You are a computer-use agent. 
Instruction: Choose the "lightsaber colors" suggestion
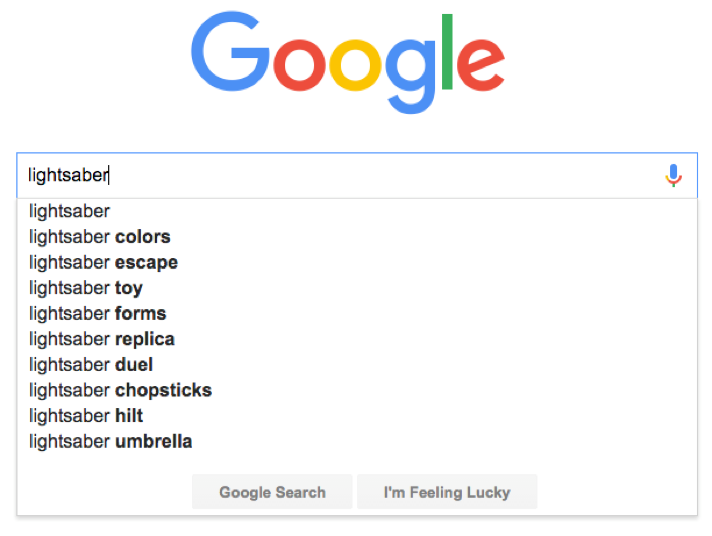(x=100, y=237)
